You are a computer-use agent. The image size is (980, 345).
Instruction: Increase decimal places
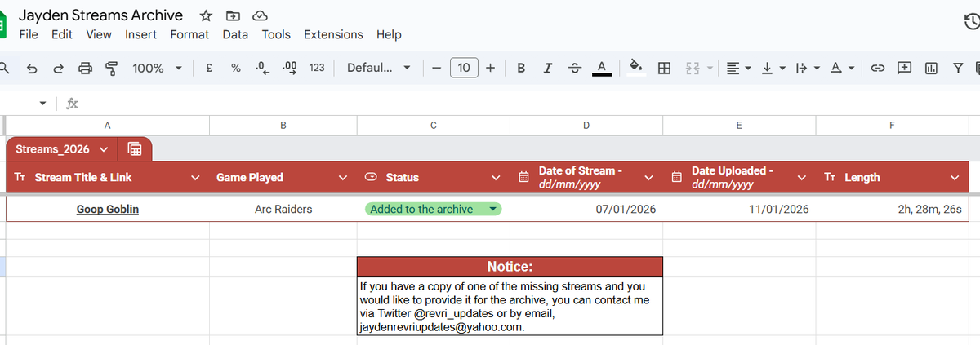tap(289, 69)
